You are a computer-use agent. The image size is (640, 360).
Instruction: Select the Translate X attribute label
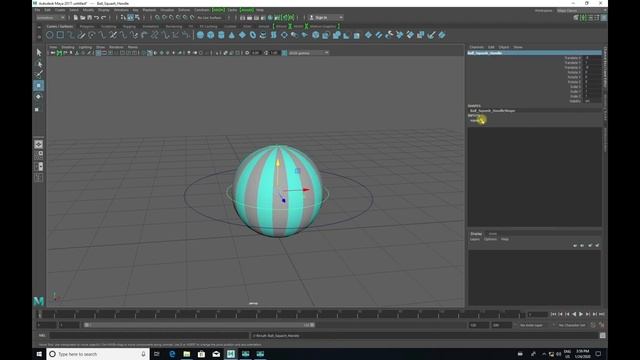coord(573,58)
